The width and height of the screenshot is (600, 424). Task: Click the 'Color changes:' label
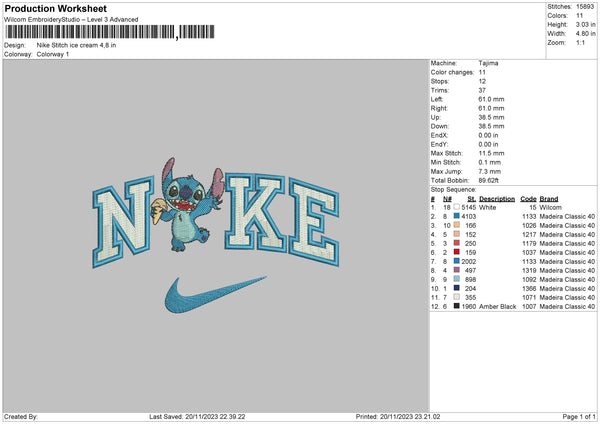pos(452,72)
